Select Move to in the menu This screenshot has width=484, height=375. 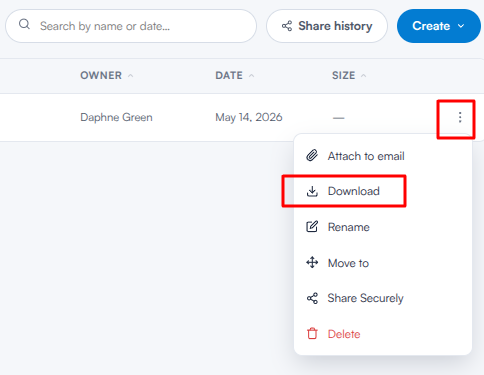click(x=383, y=263)
